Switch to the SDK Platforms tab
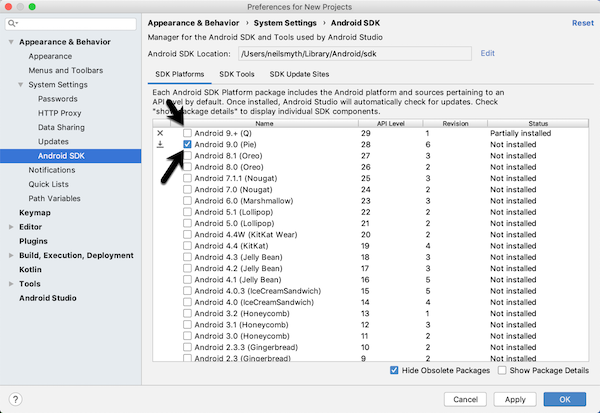Screen dimensions: 600x413 click(x=179, y=74)
